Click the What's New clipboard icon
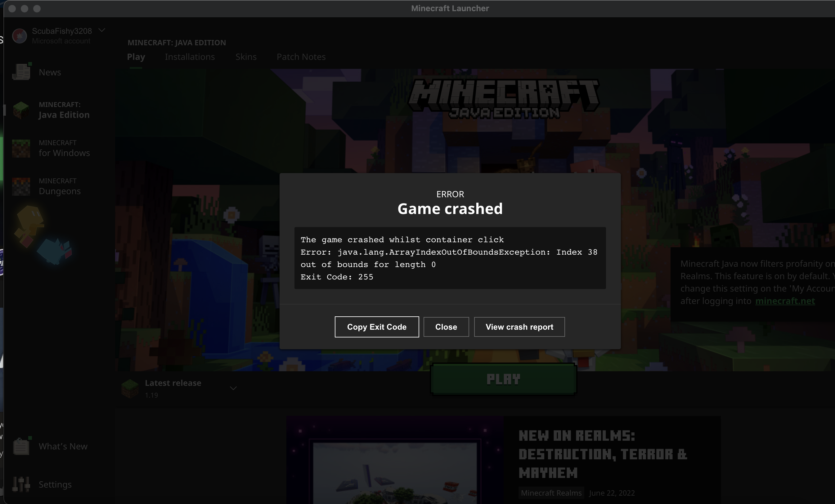Screen dimensions: 835x504 (21, 446)
